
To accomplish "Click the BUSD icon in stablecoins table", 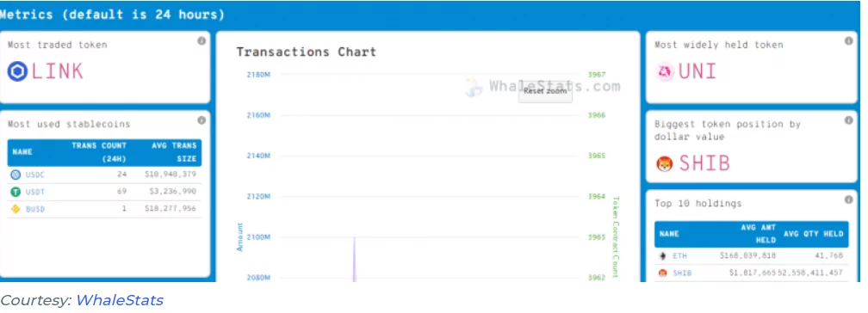I will pyautogui.click(x=15, y=209).
